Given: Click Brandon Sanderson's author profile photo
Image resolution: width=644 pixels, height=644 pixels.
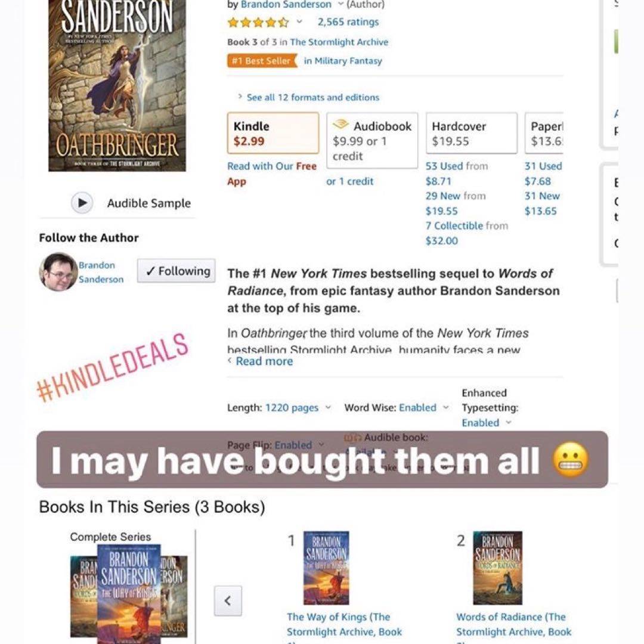Looking at the screenshot, I should 58,272.
